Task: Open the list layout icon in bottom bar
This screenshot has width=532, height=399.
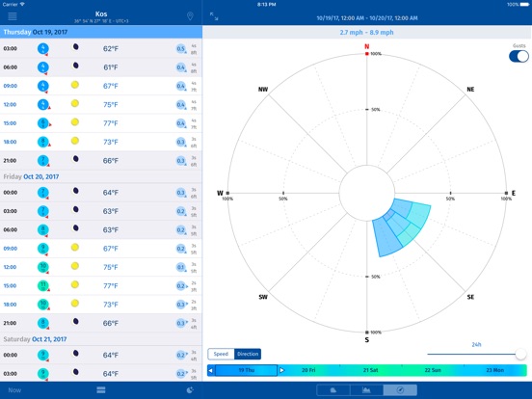Action: tap(101, 389)
